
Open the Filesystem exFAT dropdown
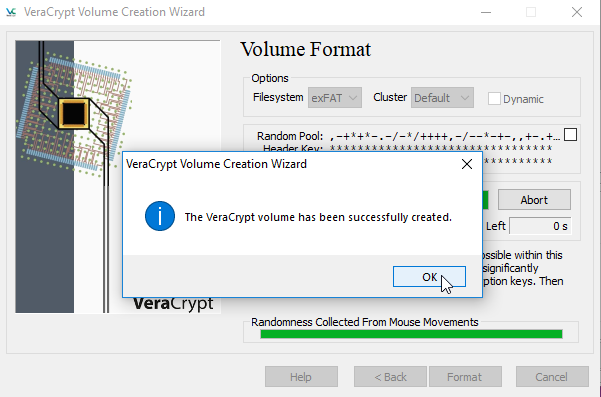tap(335, 98)
